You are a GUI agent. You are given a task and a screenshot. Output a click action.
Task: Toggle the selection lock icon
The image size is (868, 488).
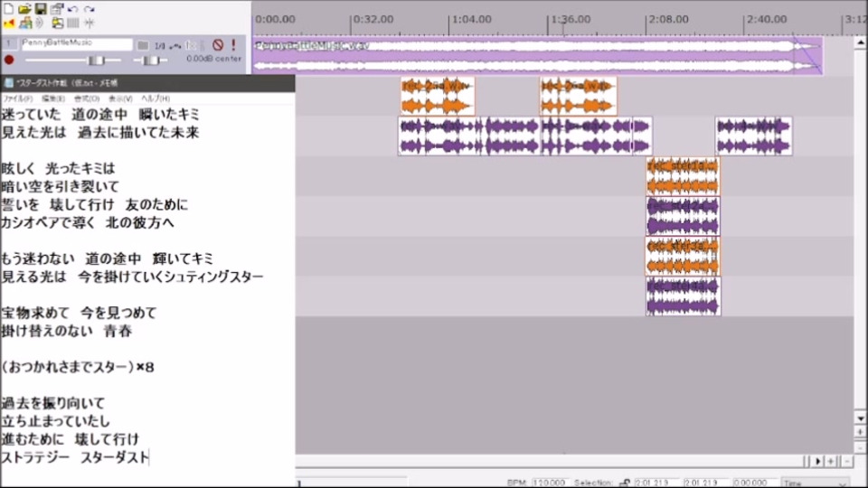(x=625, y=483)
